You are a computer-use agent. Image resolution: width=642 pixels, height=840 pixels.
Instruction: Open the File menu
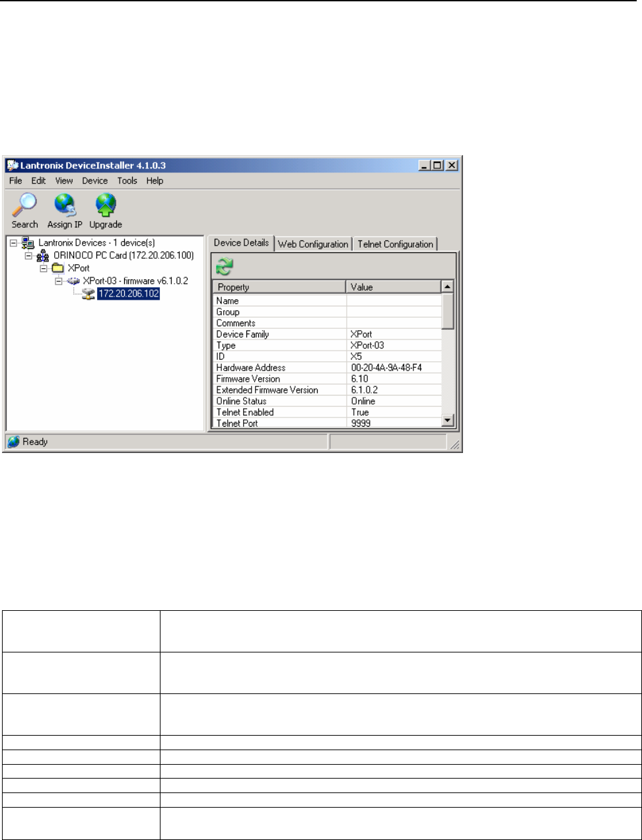(x=16, y=181)
